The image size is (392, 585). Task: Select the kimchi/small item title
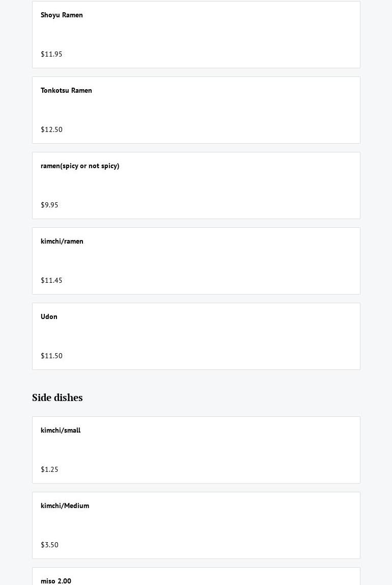61,431
